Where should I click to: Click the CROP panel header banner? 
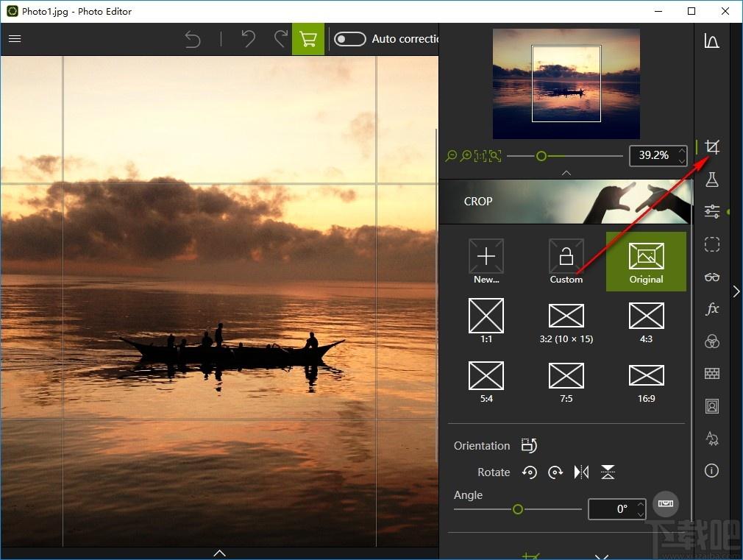(x=566, y=202)
